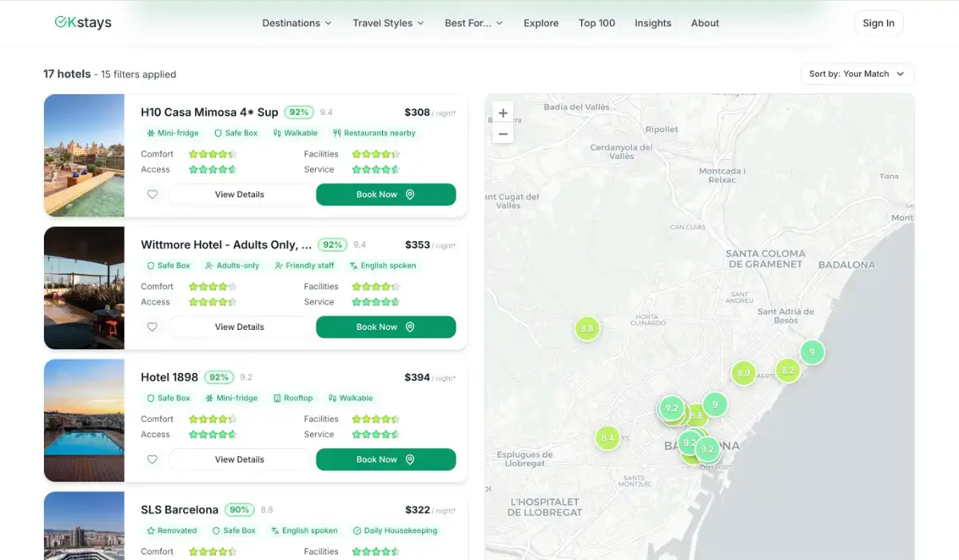Click Mini-fridge tag on Hotel 1898
The width and height of the screenshot is (959, 560).
point(231,399)
